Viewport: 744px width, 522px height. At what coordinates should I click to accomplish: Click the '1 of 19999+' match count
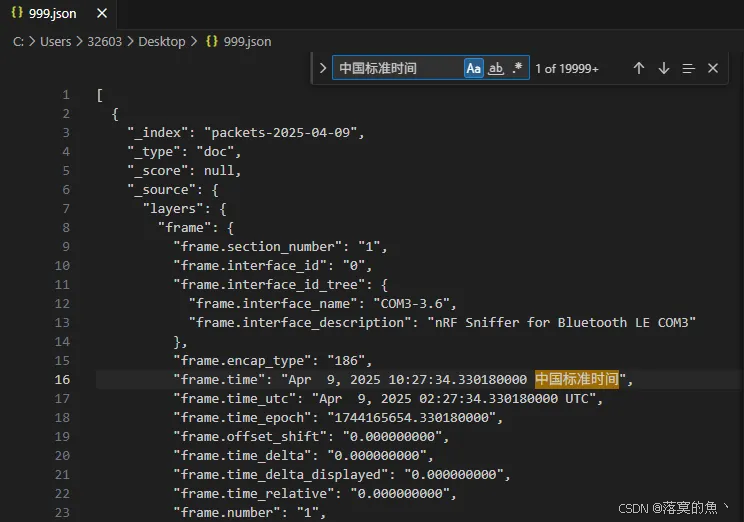coord(567,69)
